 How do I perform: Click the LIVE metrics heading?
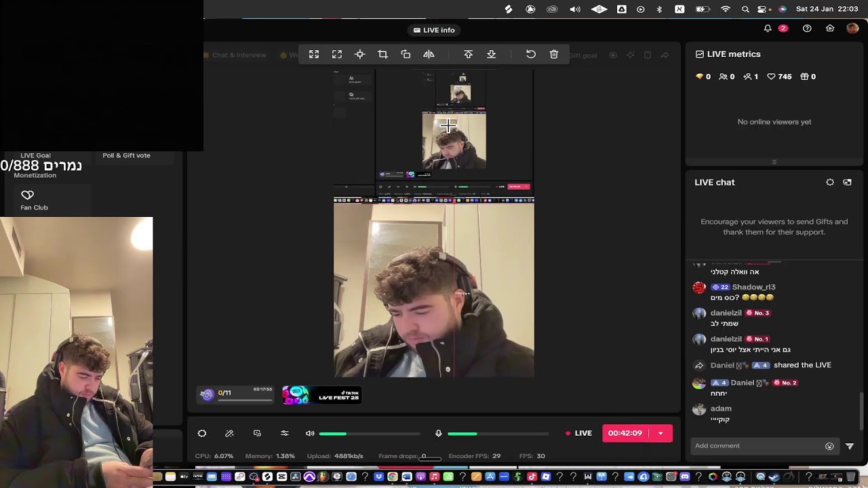734,54
